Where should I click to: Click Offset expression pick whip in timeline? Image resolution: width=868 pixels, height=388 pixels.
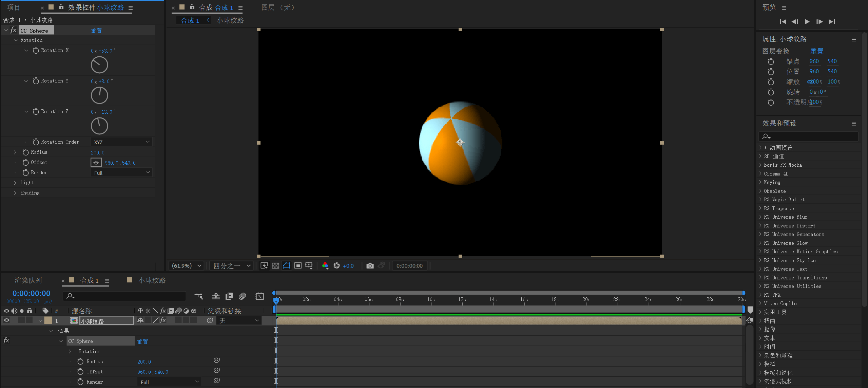click(217, 370)
